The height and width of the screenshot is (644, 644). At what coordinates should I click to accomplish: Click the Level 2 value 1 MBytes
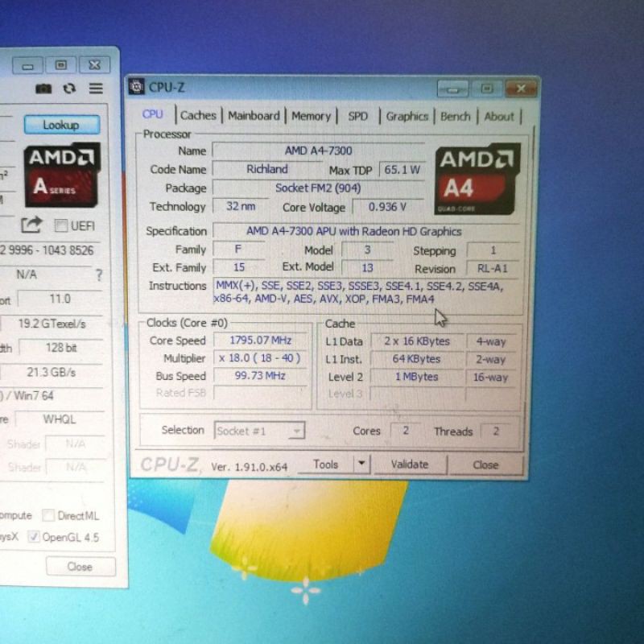click(417, 377)
